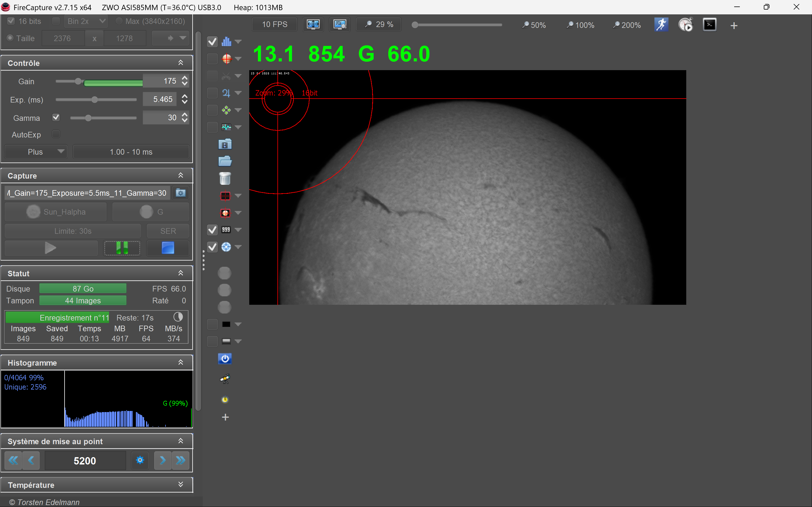The width and height of the screenshot is (812, 507).
Task: Toggle the frame counter 999 checkbox
Action: click(x=212, y=230)
